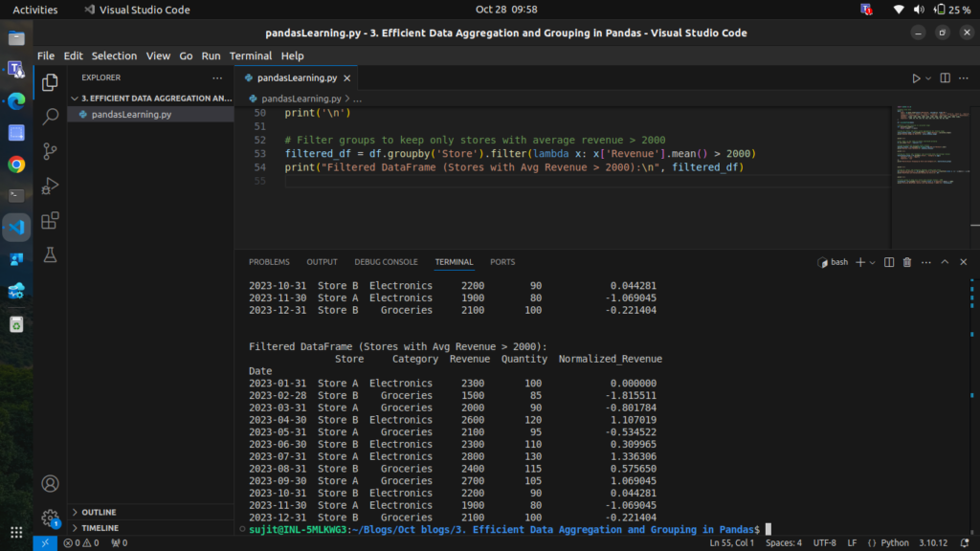Split the editor to the right
The image size is (980, 551).
pos(945,77)
